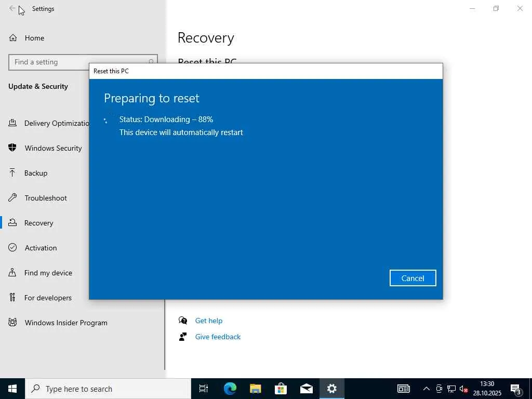Open the Give feedback link
The image size is (532, 399).
[x=218, y=337]
